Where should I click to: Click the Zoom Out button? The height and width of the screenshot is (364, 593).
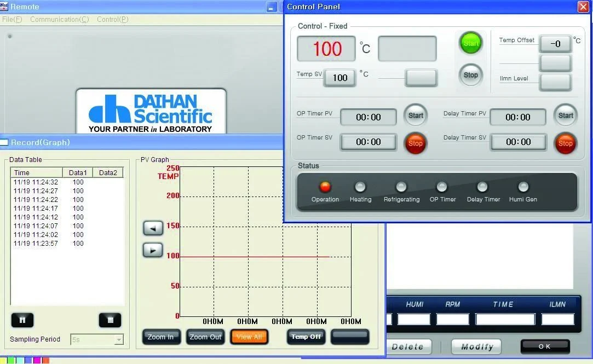click(x=205, y=337)
